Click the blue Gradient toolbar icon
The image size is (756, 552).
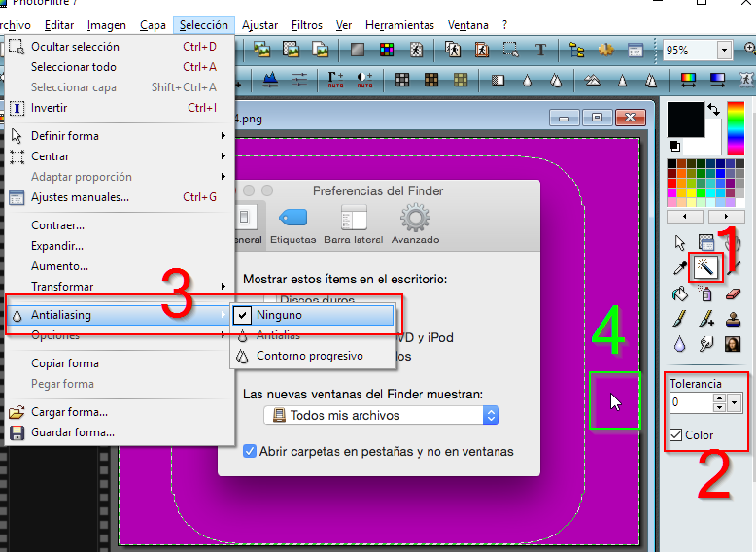point(717,80)
